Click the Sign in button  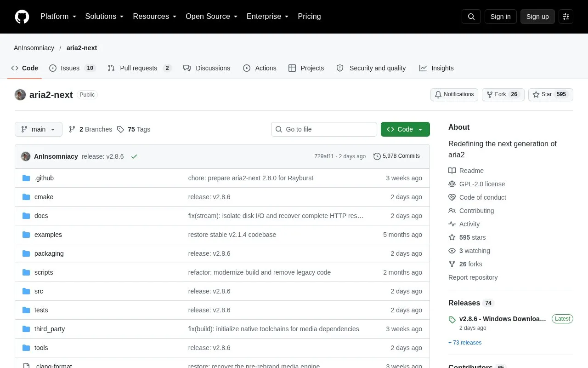(x=500, y=17)
